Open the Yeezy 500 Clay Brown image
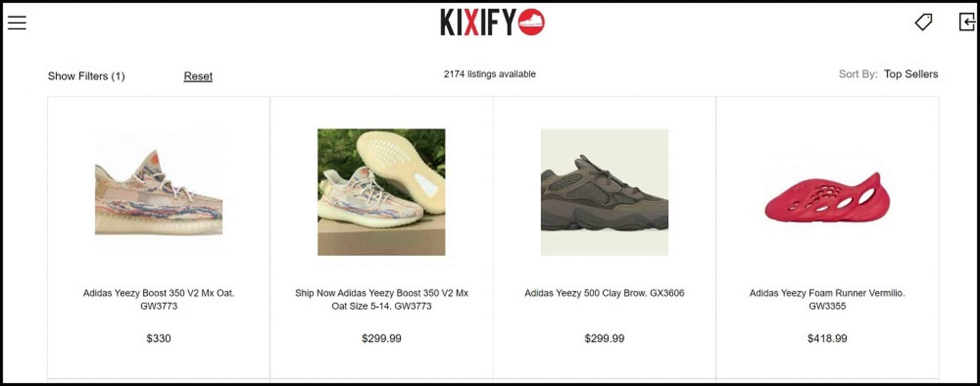The width and height of the screenshot is (980, 386). coord(604,192)
